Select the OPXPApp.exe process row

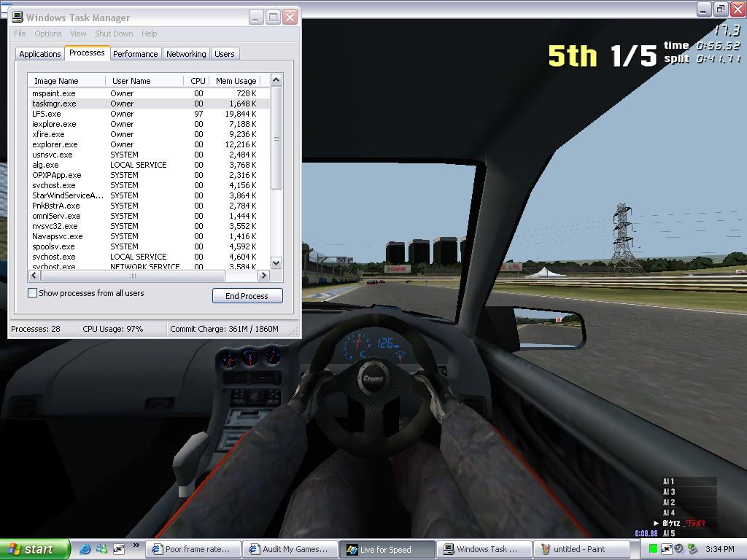(149, 175)
